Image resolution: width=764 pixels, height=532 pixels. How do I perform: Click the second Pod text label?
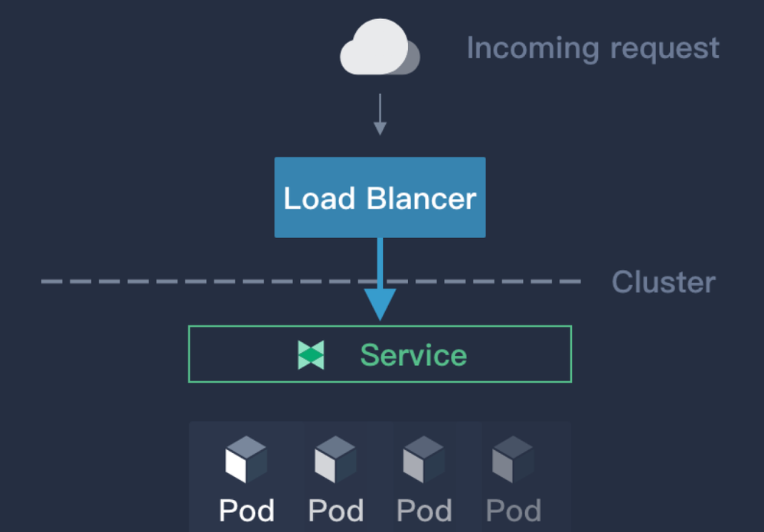335,511
